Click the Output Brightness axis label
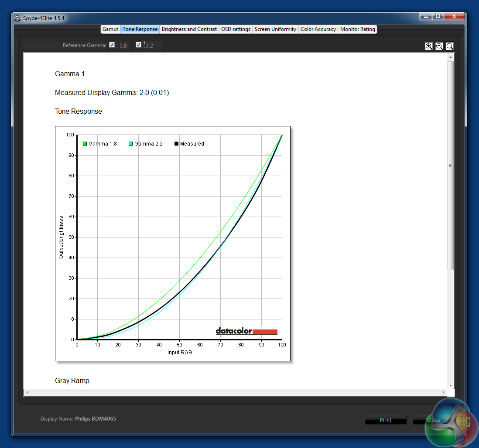The image size is (479, 448). pos(61,237)
